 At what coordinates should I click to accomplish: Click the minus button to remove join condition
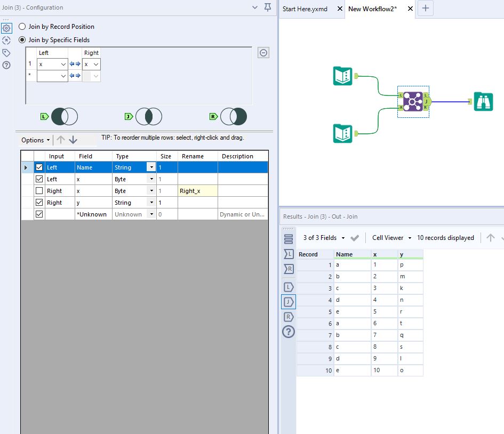(x=263, y=52)
